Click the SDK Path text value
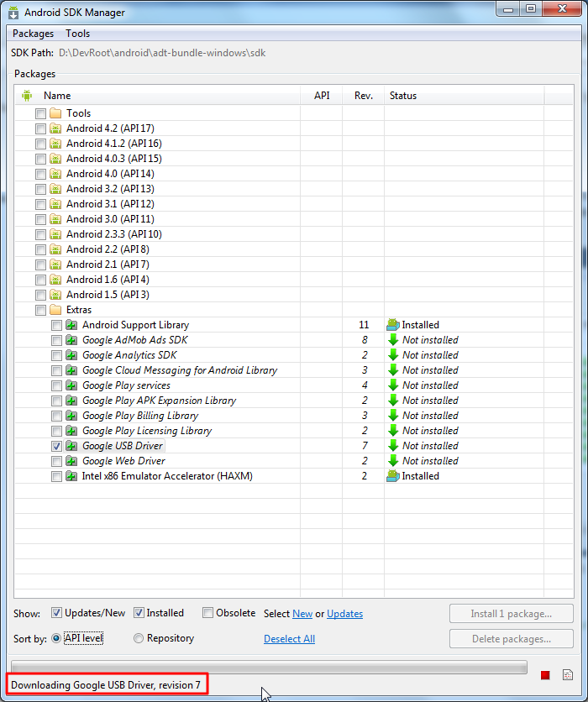This screenshot has width=588, height=702. 162,53
